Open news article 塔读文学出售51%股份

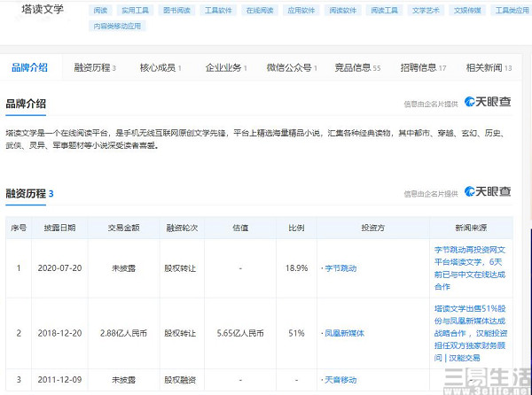(x=467, y=333)
